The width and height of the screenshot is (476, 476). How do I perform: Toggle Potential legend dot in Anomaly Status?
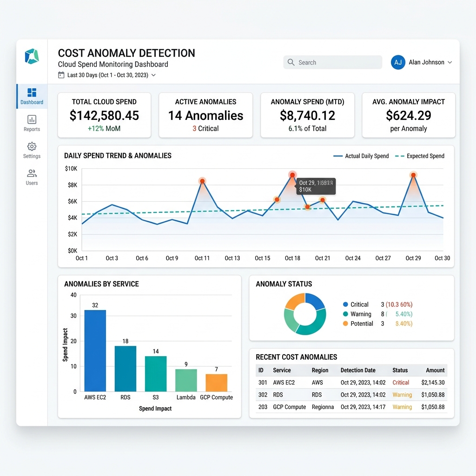tap(345, 324)
